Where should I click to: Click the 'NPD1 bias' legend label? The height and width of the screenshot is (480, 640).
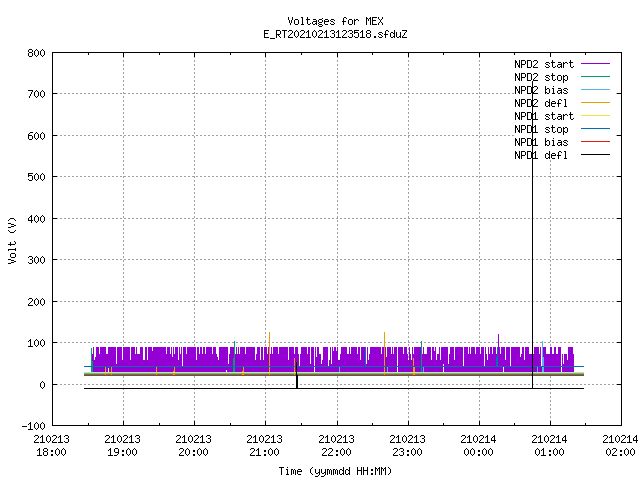pyautogui.click(x=541, y=142)
